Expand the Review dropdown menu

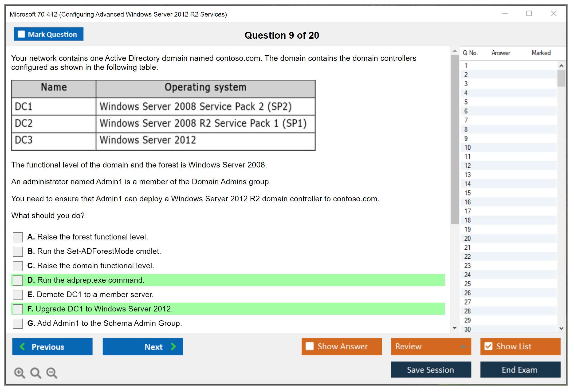(463, 346)
